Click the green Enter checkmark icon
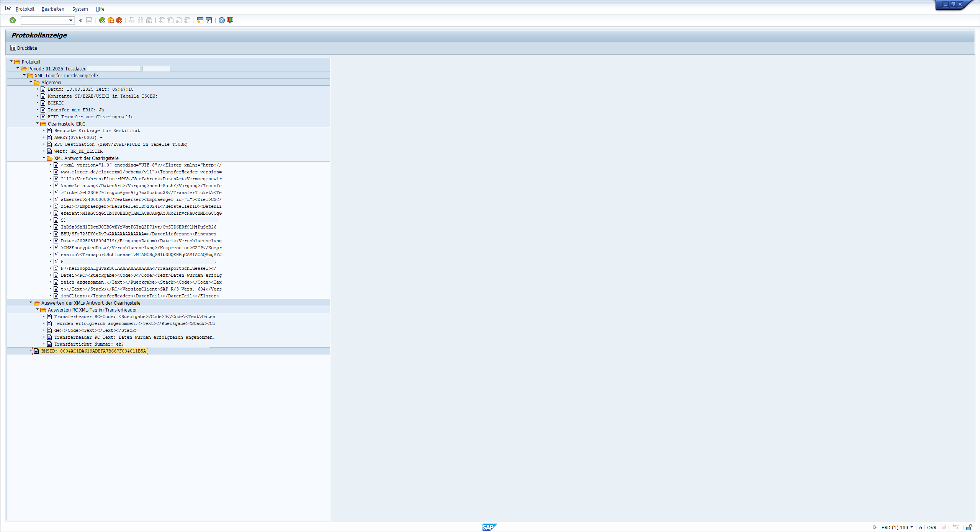Screen dimensions: 980x532 tap(13, 20)
